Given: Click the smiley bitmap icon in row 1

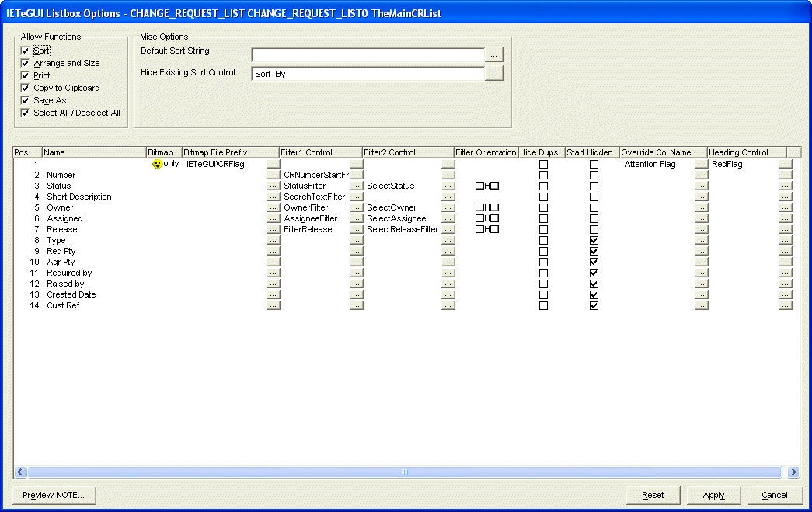Looking at the screenshot, I should (x=157, y=165).
